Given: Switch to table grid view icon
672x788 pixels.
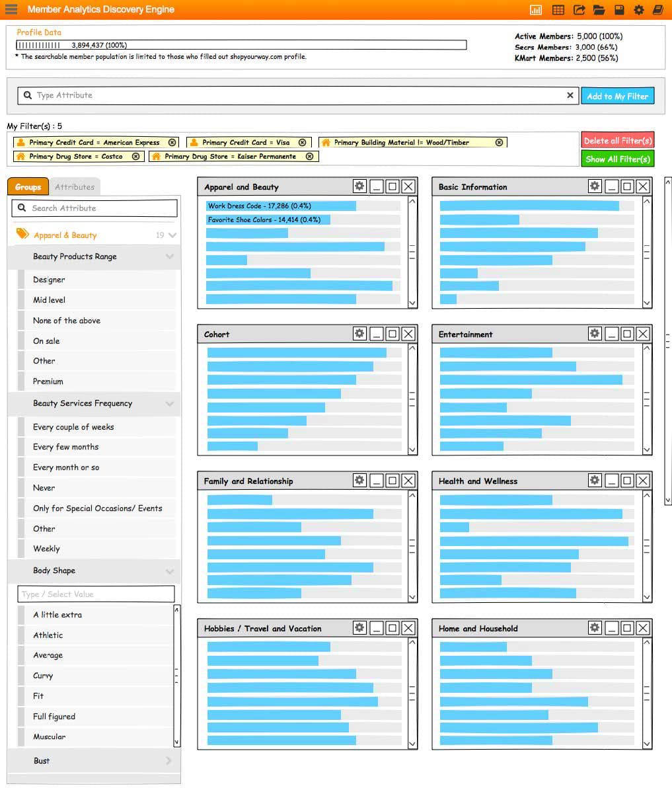Looking at the screenshot, I should click(558, 10).
